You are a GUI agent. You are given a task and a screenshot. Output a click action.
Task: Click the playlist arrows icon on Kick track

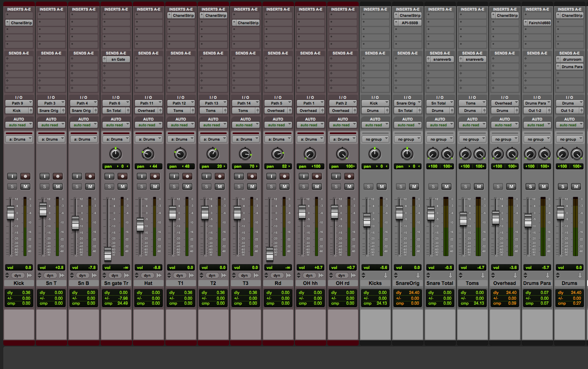pyautogui.click(x=29, y=276)
